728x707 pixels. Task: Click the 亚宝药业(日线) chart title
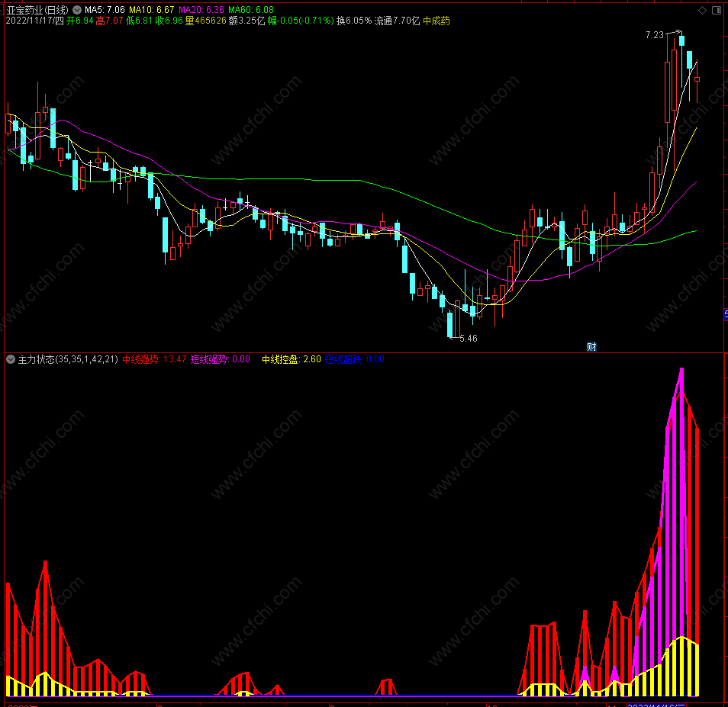pyautogui.click(x=37, y=10)
